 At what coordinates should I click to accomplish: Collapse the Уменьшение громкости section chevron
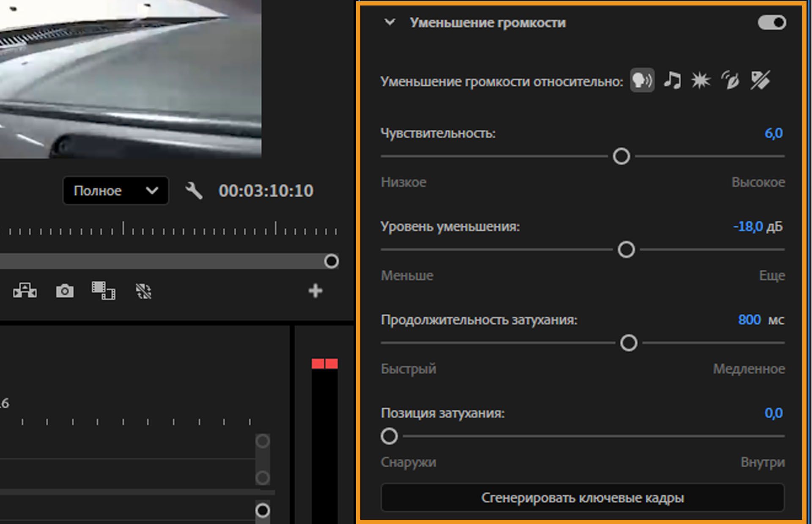[390, 22]
